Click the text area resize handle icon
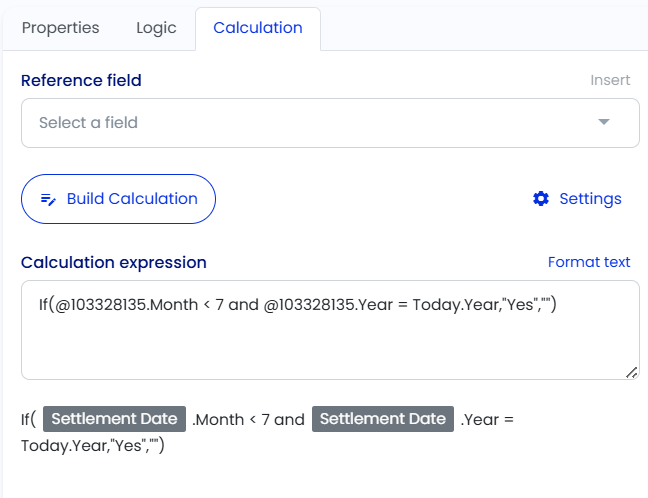The image size is (648, 498). pyautogui.click(x=631, y=372)
